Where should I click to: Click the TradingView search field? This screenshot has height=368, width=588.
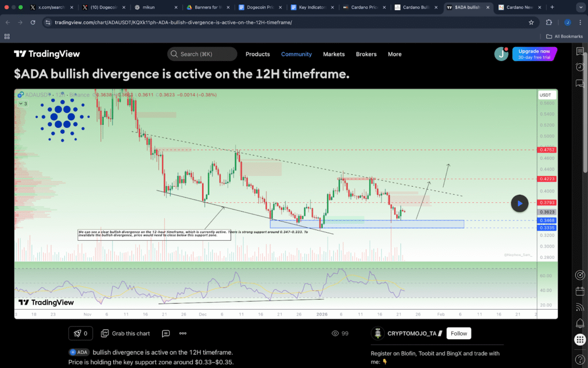pyautogui.click(x=202, y=54)
